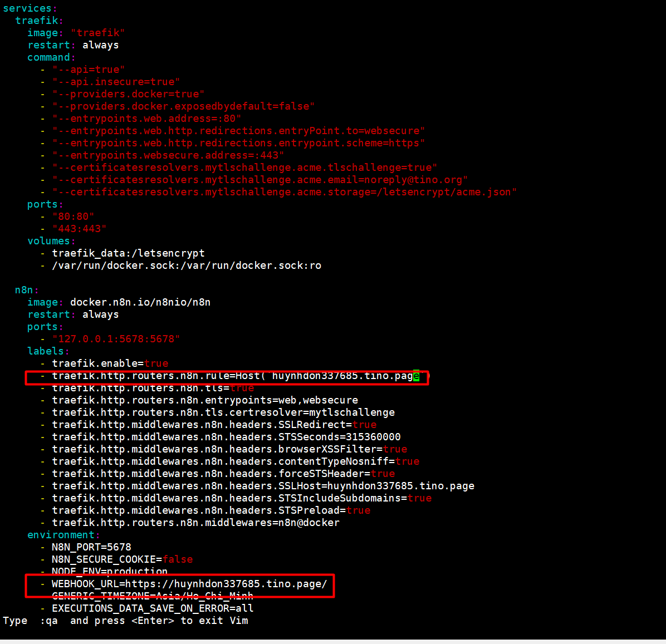Click the routers.n8n.middlewares=n8n@docker line
The image size is (666, 644).
pos(195,523)
